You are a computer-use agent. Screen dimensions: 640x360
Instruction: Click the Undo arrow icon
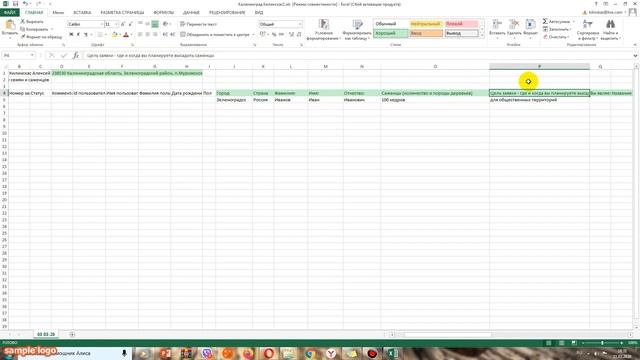click(x=25, y=4)
